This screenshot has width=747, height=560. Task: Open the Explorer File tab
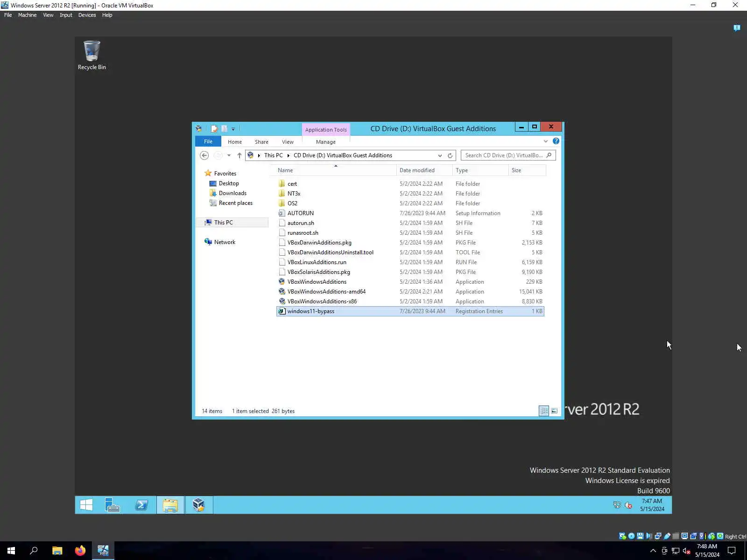(x=208, y=141)
